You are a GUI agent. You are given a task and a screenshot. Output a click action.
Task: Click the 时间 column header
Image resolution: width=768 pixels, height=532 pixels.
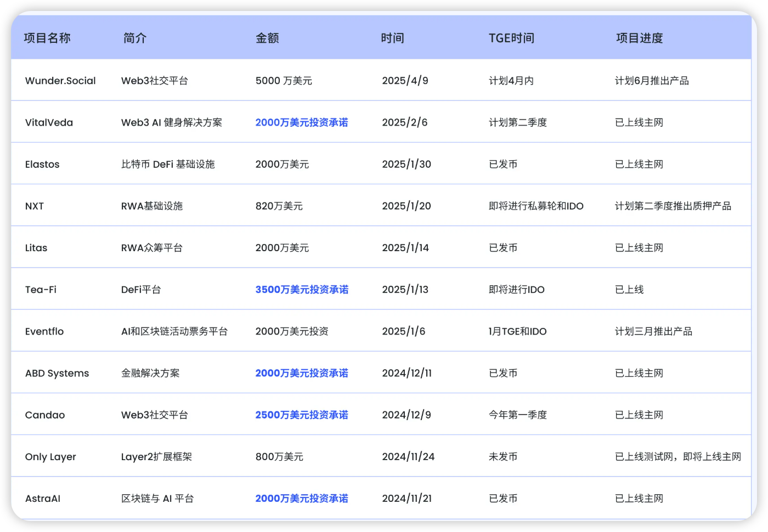click(x=393, y=38)
